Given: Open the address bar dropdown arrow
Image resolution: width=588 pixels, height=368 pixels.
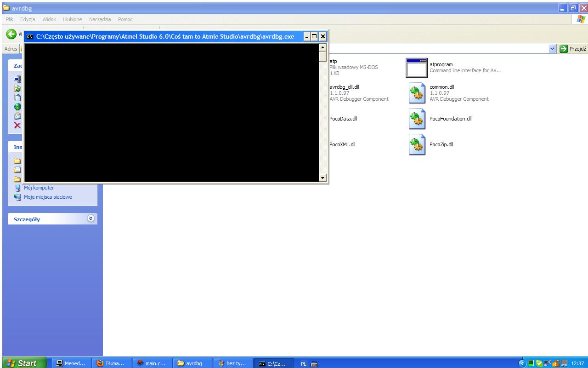Looking at the screenshot, I should (x=552, y=49).
